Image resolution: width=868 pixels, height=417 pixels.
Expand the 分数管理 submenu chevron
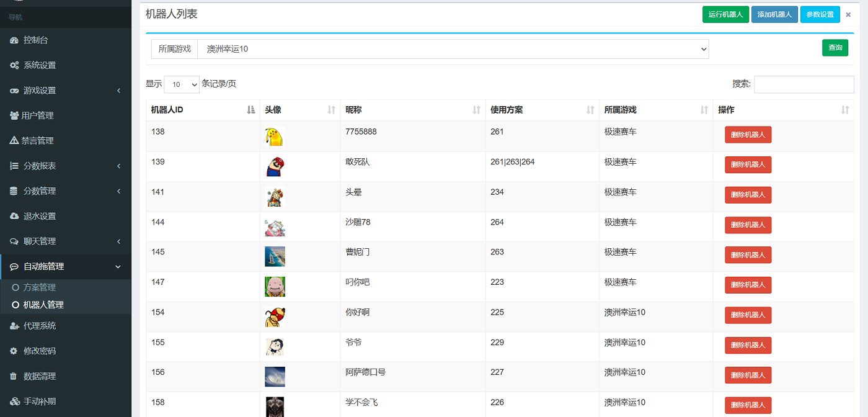tap(118, 191)
